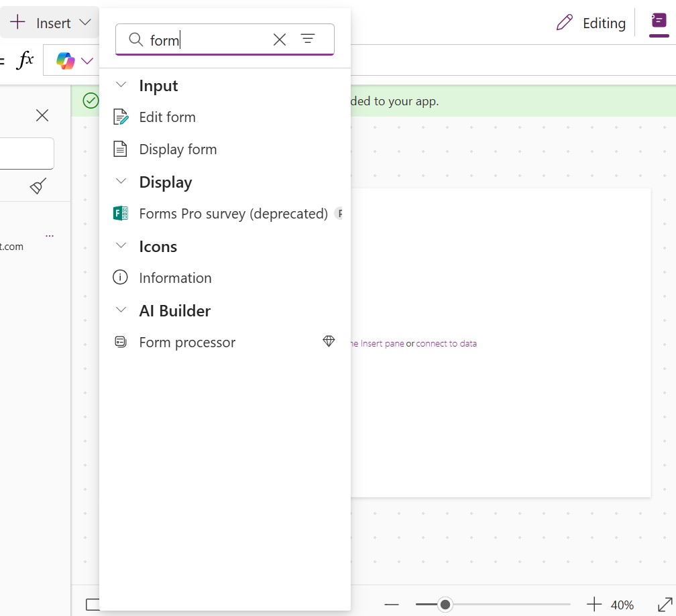Click the fit-to-window expand icon

tap(665, 605)
